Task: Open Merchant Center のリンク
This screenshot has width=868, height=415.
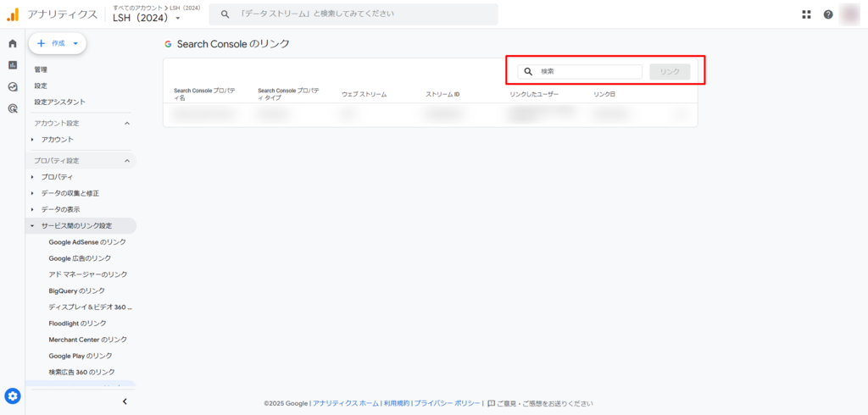Action: 88,339
